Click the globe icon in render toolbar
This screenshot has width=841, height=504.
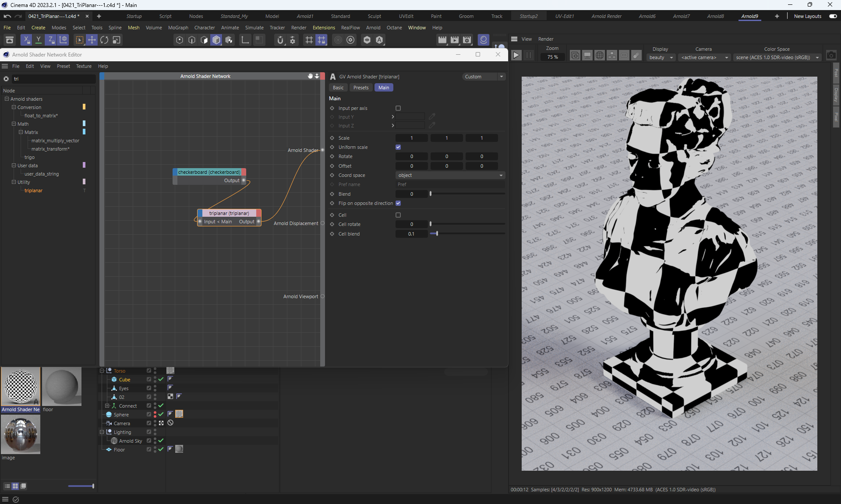click(x=600, y=56)
